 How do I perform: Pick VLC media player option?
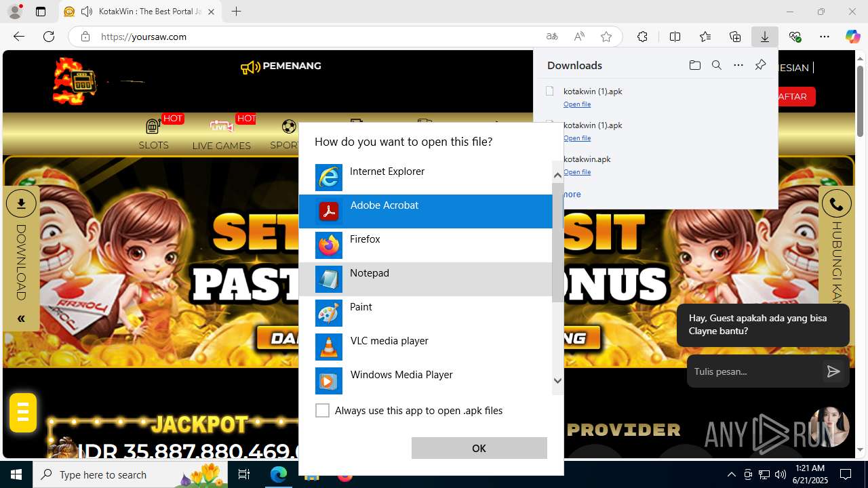click(x=425, y=347)
